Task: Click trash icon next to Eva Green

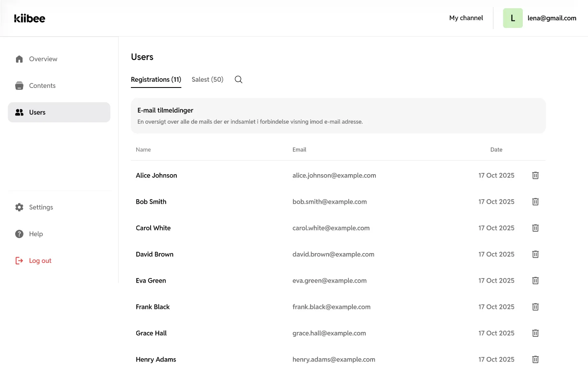Action: coord(535,281)
